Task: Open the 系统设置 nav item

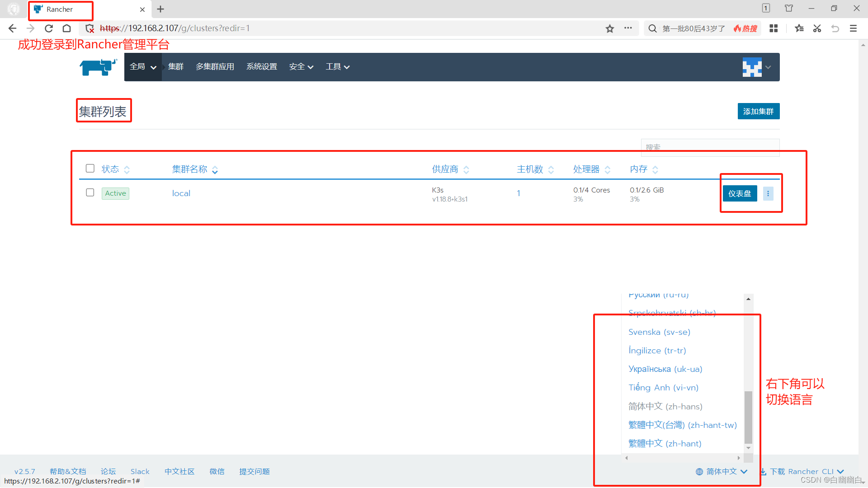Action: point(262,67)
